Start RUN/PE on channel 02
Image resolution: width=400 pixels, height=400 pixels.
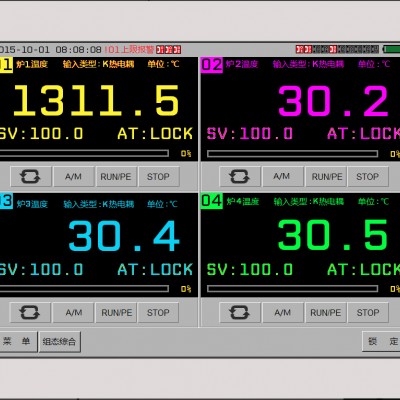pyautogui.click(x=327, y=177)
